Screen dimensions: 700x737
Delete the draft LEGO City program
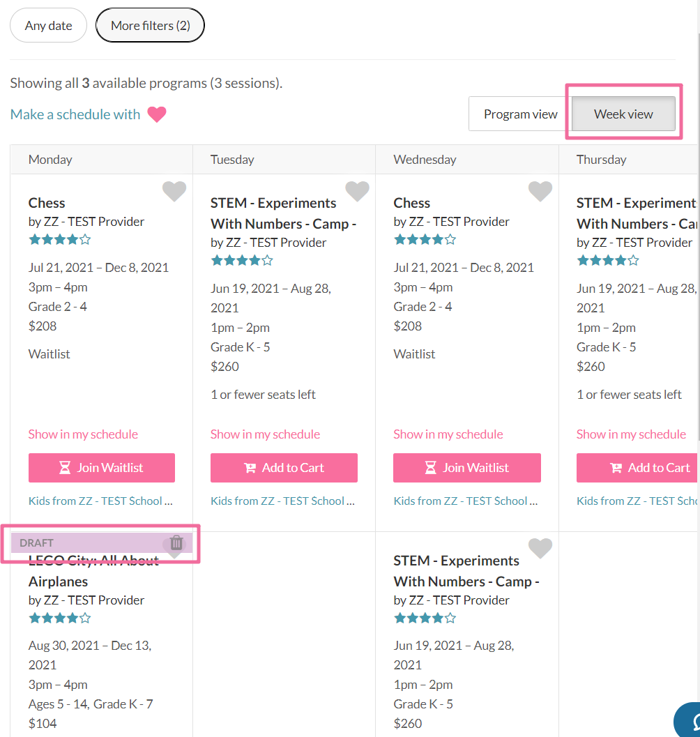click(x=176, y=542)
